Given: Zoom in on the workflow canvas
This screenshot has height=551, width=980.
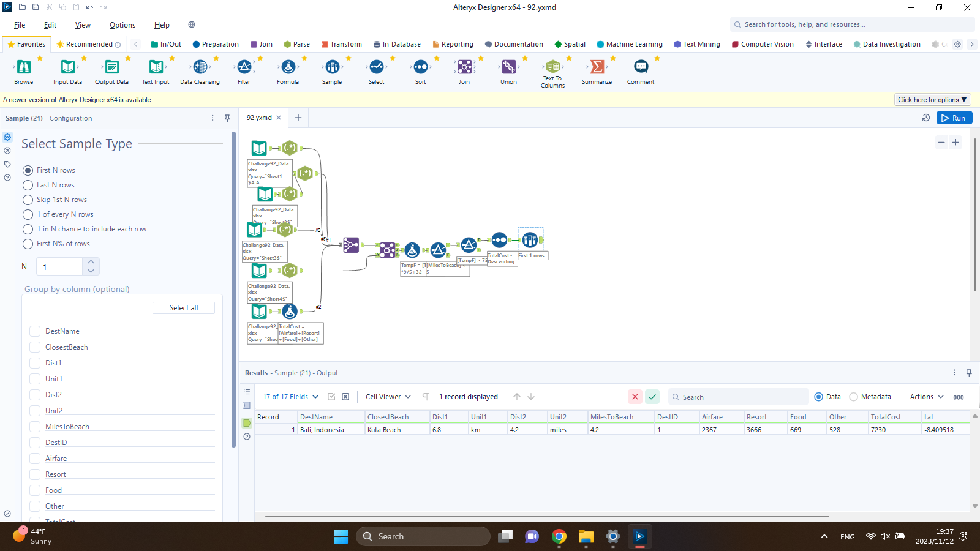Looking at the screenshot, I should [x=956, y=143].
